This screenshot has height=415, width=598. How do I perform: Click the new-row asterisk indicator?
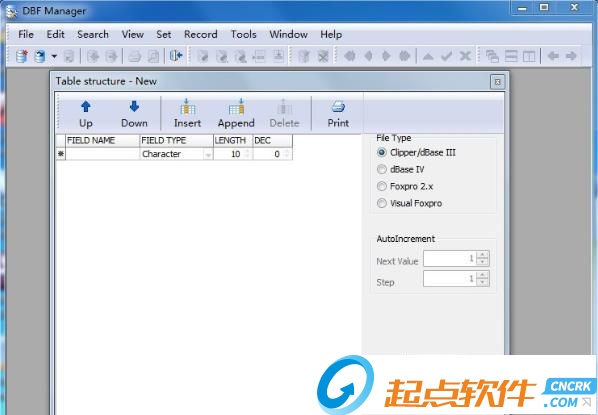tap(61, 154)
